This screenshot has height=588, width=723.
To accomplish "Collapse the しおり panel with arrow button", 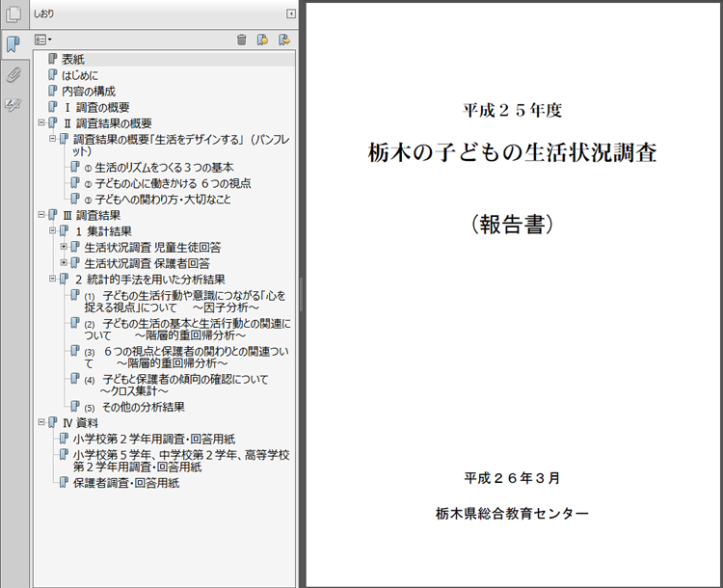I will click(290, 13).
